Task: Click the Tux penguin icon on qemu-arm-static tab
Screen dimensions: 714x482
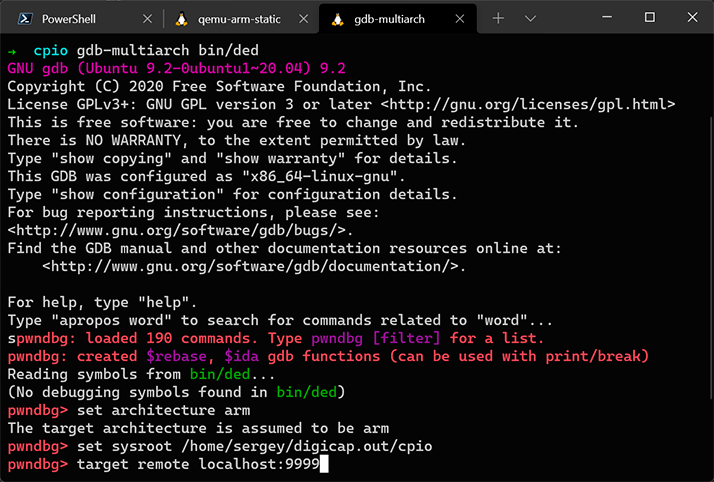Action: [x=181, y=18]
